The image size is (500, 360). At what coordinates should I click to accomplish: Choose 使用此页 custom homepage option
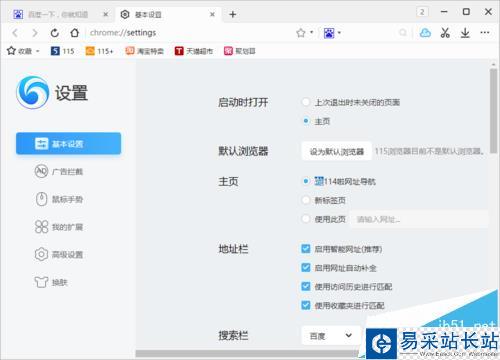pyautogui.click(x=305, y=219)
